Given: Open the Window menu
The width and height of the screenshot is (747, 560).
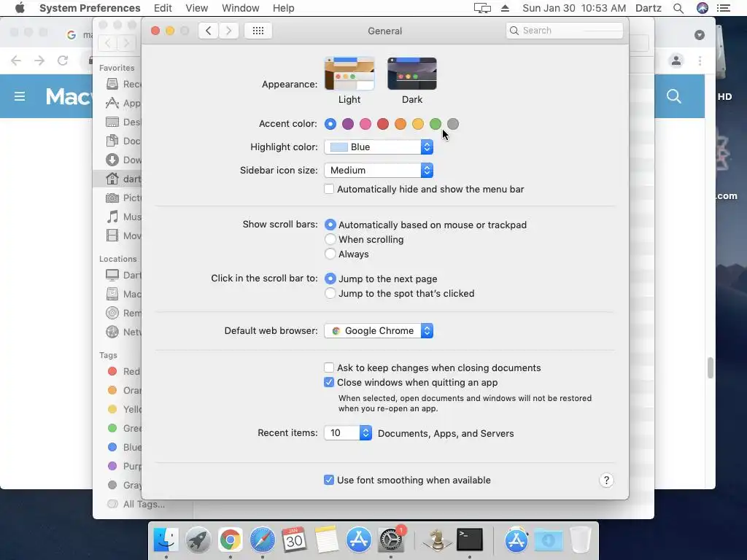Looking at the screenshot, I should click(x=241, y=8).
